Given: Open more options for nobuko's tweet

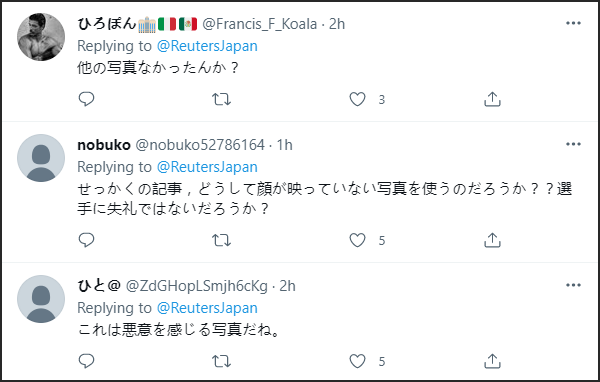Looking at the screenshot, I should coord(573,144).
